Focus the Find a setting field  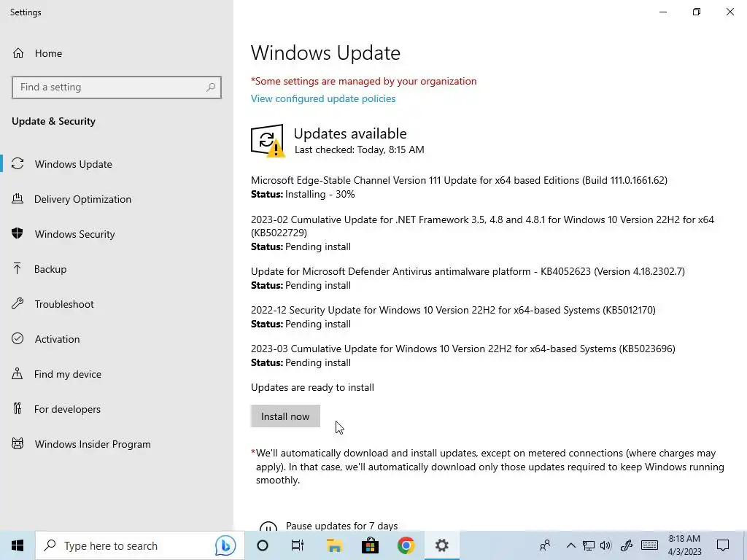pos(116,87)
